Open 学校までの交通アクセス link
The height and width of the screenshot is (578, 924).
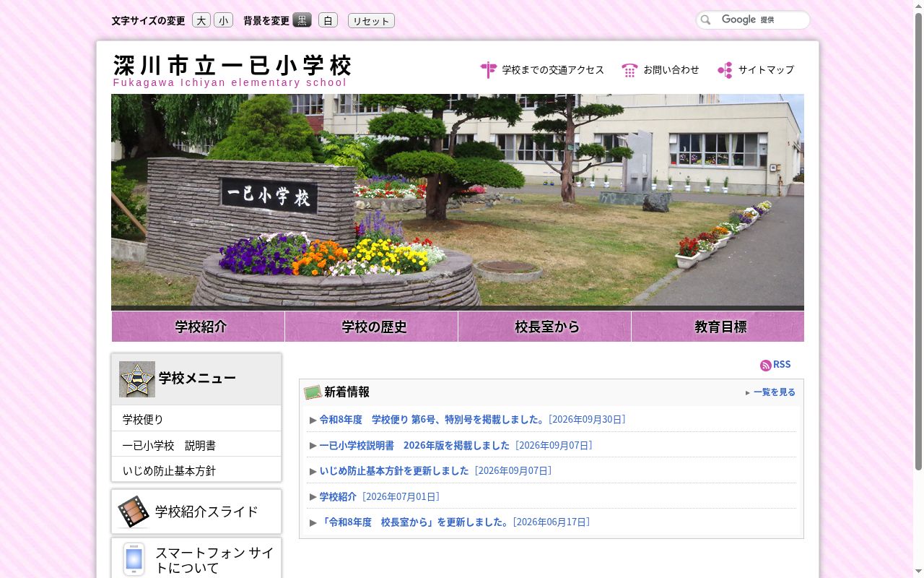553,70
